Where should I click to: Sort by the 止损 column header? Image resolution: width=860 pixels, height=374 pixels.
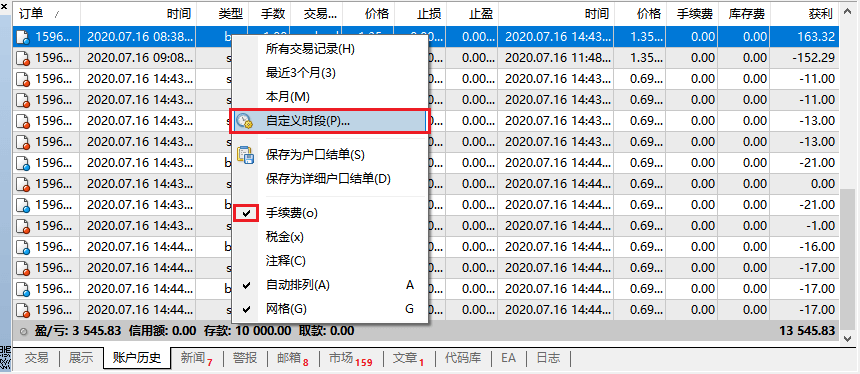click(x=420, y=14)
